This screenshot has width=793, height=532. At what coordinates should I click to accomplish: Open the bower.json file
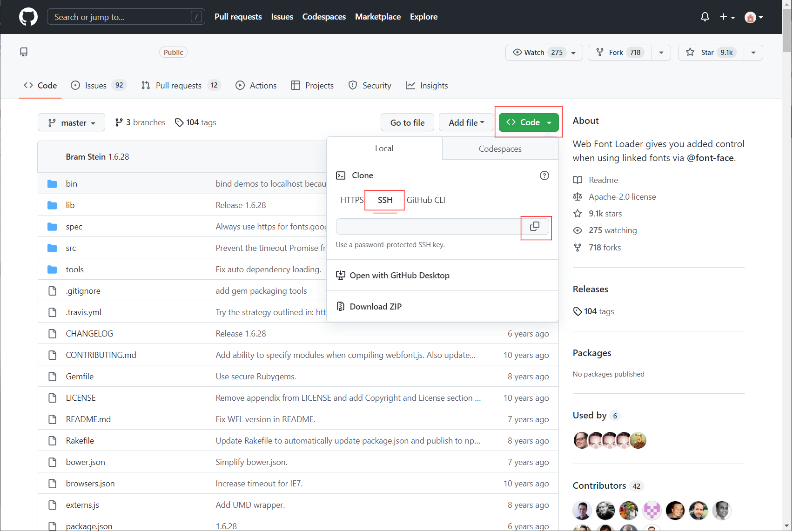pyautogui.click(x=86, y=462)
